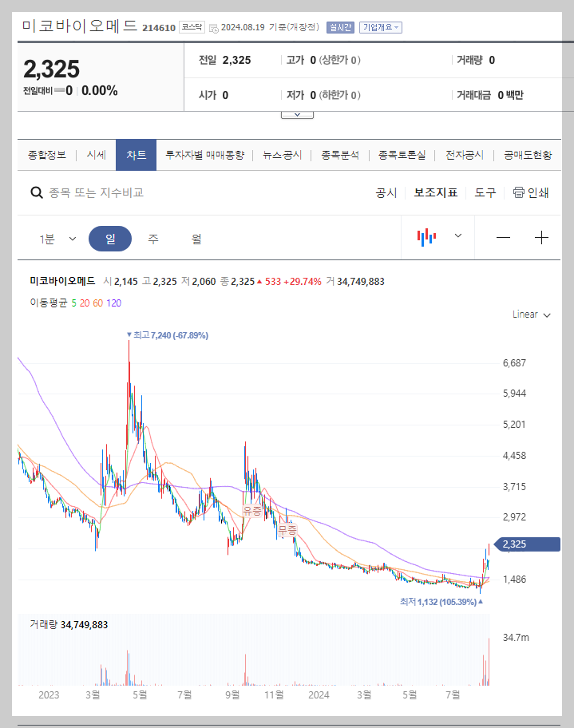Click the 최저 1,132 low label
The width and height of the screenshot is (574, 728).
point(441,602)
